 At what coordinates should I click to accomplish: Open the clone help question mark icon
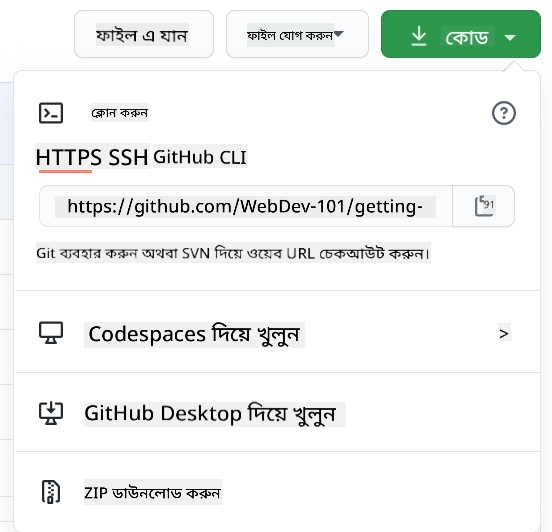[x=504, y=113]
